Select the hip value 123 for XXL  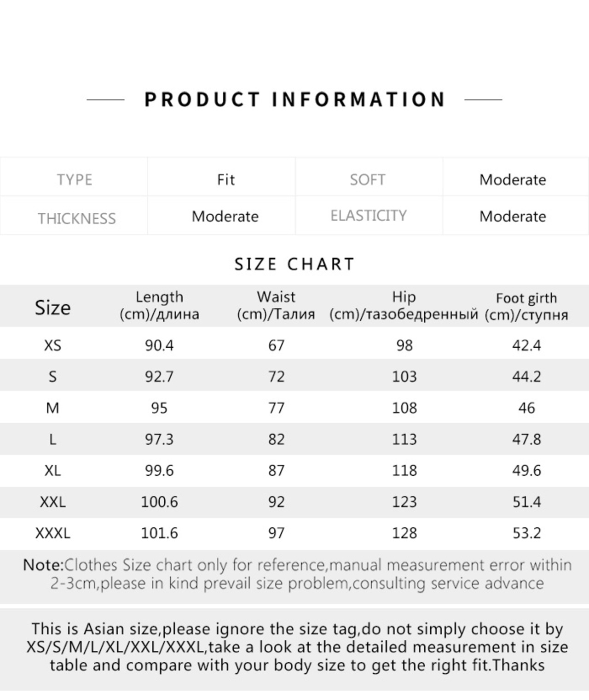point(404,502)
